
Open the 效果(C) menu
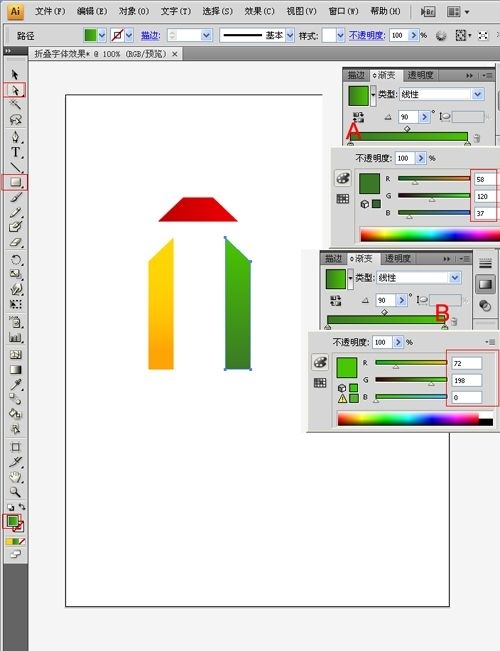[260, 11]
